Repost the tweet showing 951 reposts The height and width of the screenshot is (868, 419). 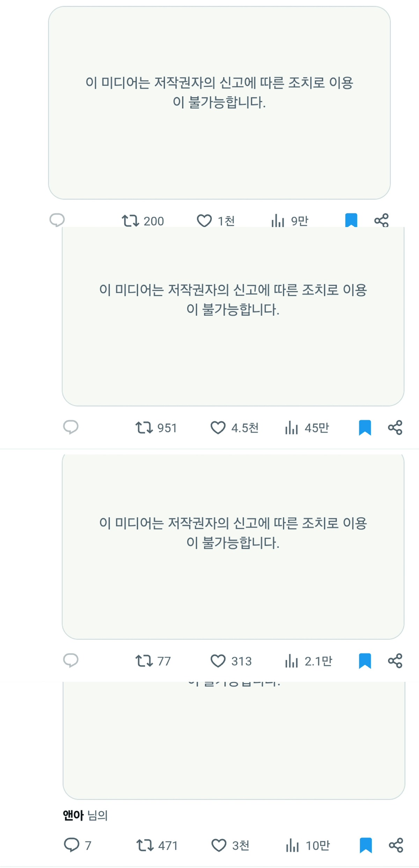[144, 427]
